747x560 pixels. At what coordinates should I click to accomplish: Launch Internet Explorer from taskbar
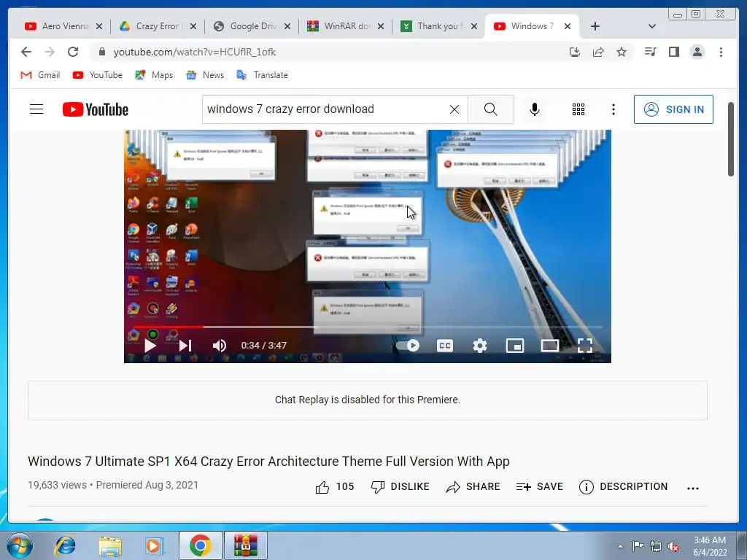point(65,545)
